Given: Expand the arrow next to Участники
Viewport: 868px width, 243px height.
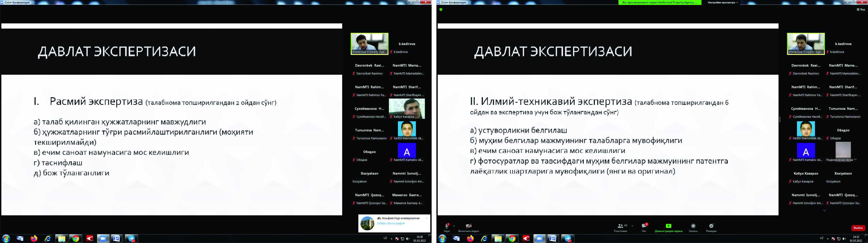Looking at the screenshot, I should (632, 226).
